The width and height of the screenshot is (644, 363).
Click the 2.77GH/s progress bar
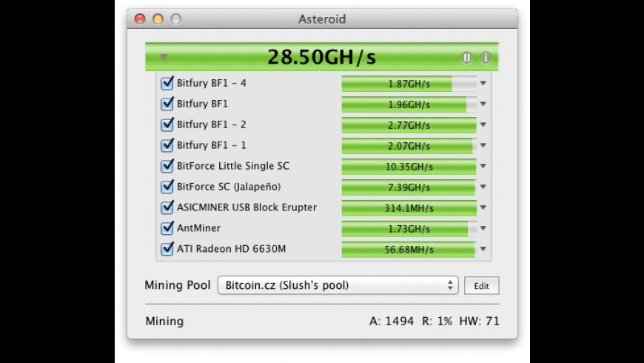[x=409, y=125]
